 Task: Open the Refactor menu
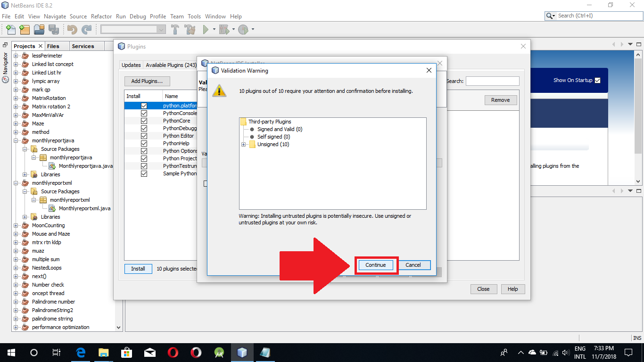pyautogui.click(x=101, y=16)
